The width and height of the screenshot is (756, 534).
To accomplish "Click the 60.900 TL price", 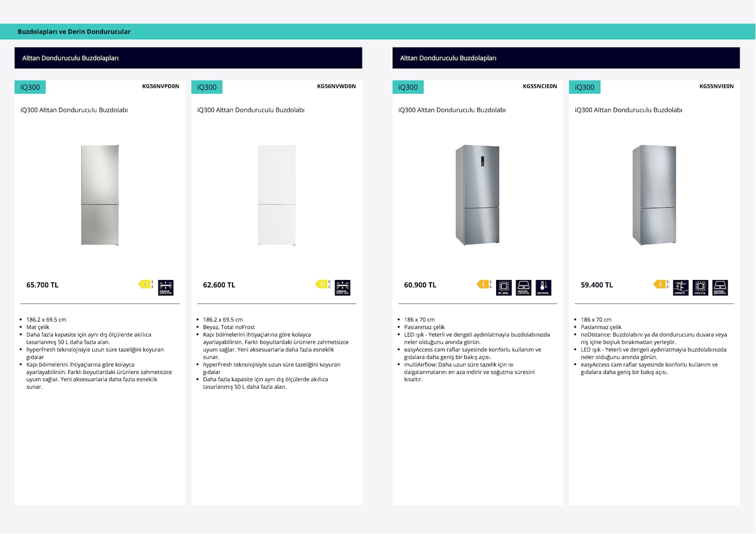I will [x=420, y=285].
